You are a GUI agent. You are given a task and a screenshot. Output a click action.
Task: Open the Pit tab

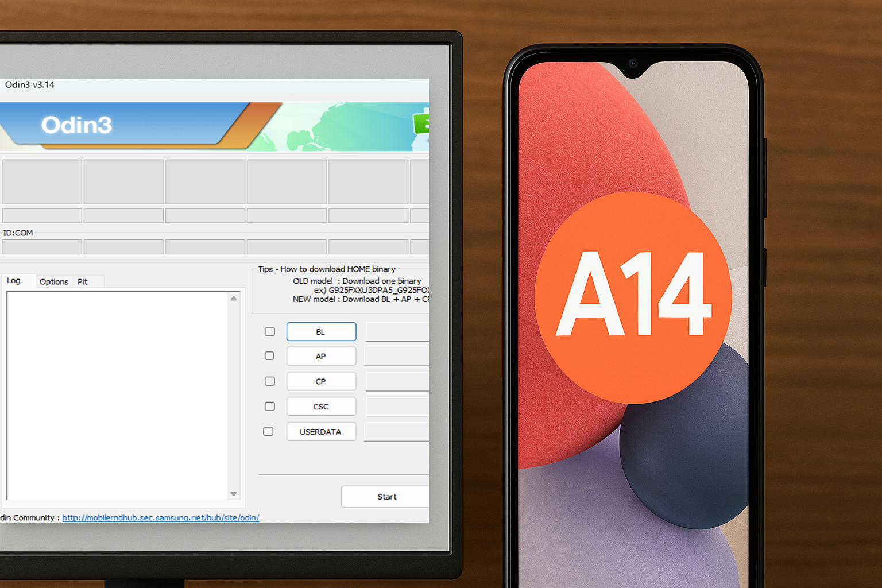pos(83,281)
